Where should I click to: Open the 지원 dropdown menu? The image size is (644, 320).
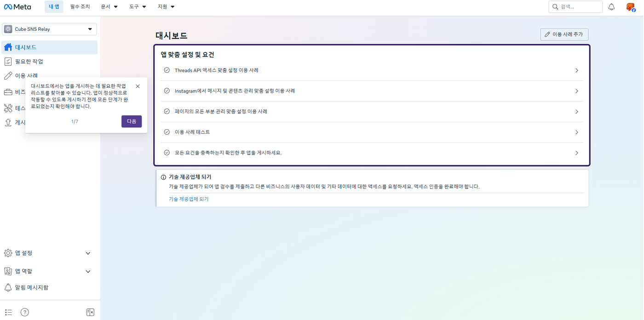pos(166,7)
